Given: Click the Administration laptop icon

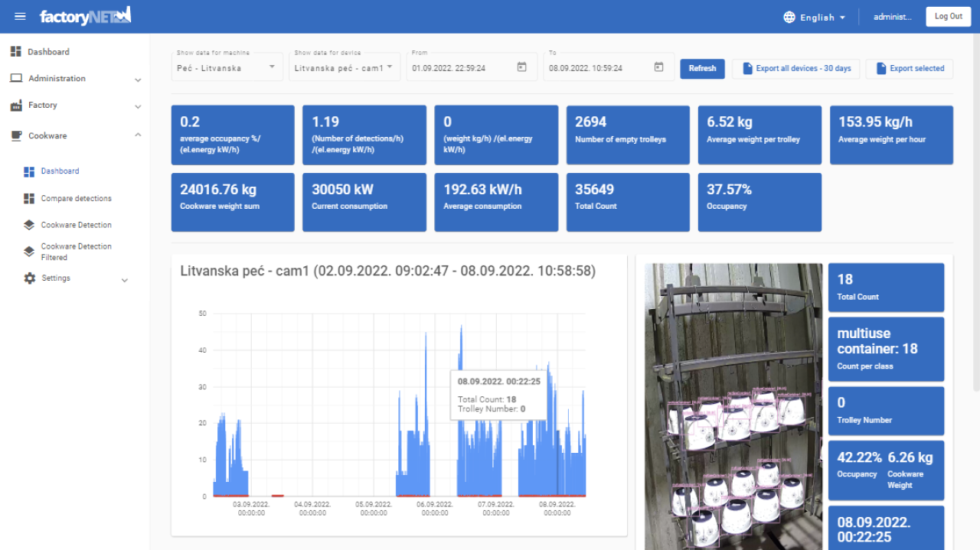Looking at the screenshot, I should point(16,79).
